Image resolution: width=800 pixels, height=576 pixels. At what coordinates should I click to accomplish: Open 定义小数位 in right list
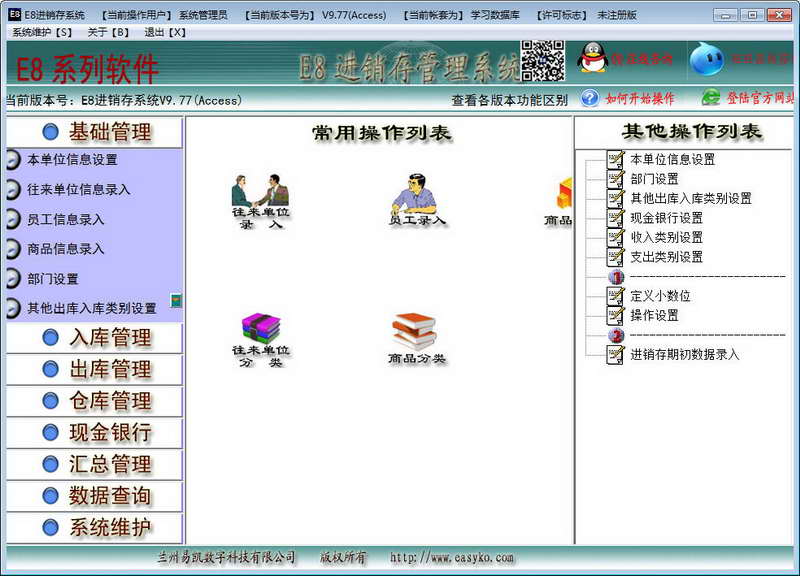660,296
